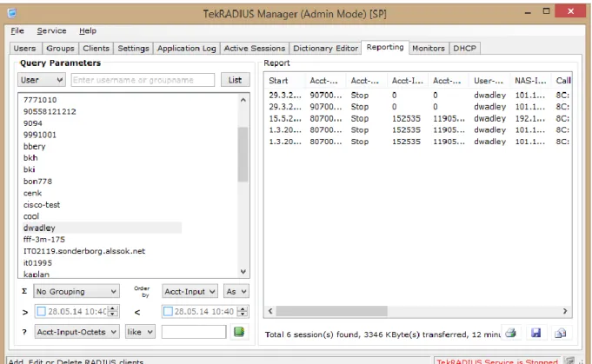Click the User-... column header
This screenshot has width=592, height=364.
click(489, 80)
